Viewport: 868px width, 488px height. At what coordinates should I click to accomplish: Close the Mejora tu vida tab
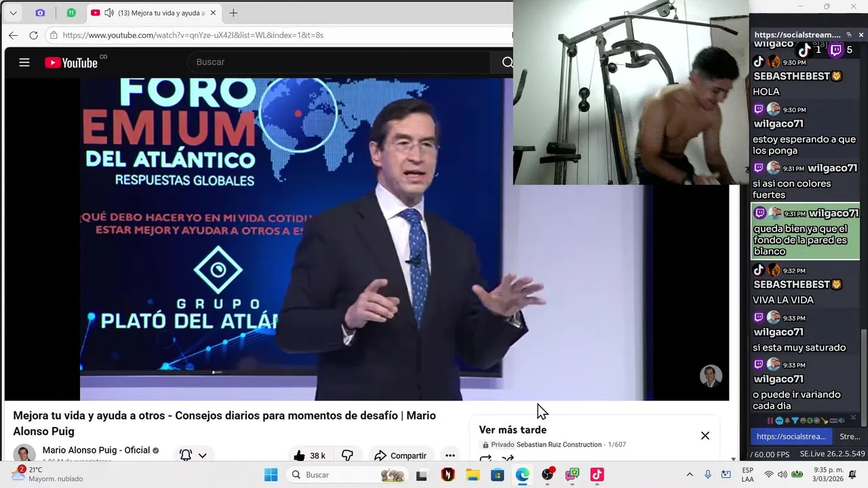click(213, 13)
